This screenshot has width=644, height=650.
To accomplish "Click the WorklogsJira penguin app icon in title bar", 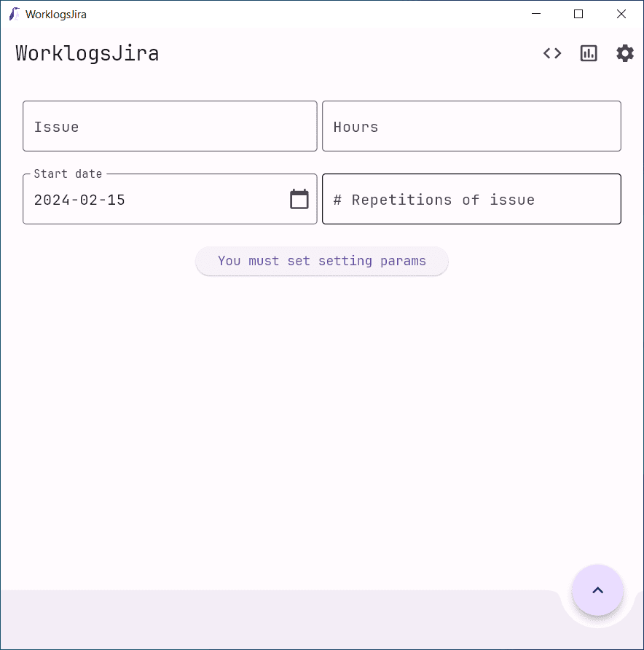I will (x=15, y=14).
